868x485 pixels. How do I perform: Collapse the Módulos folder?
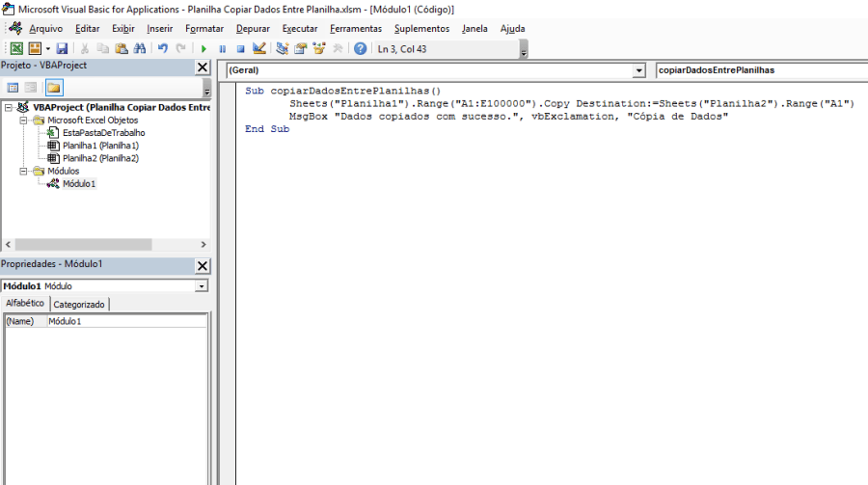pyautogui.click(x=23, y=171)
